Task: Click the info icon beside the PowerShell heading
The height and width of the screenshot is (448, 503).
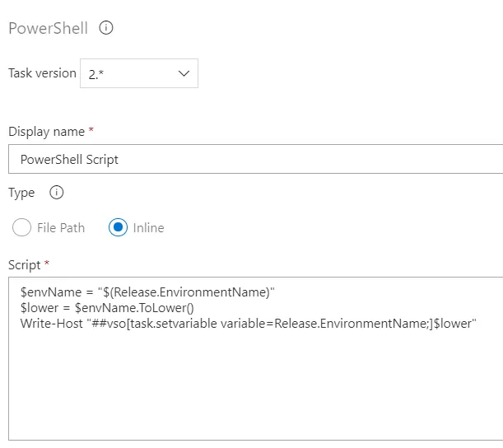Action: coord(105,28)
